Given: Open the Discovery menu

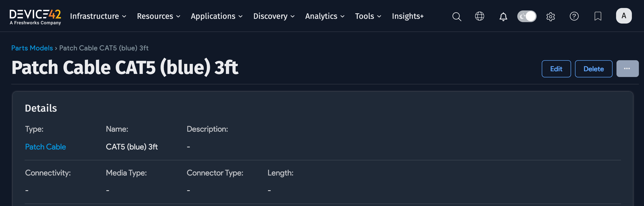Looking at the screenshot, I should pos(274,16).
